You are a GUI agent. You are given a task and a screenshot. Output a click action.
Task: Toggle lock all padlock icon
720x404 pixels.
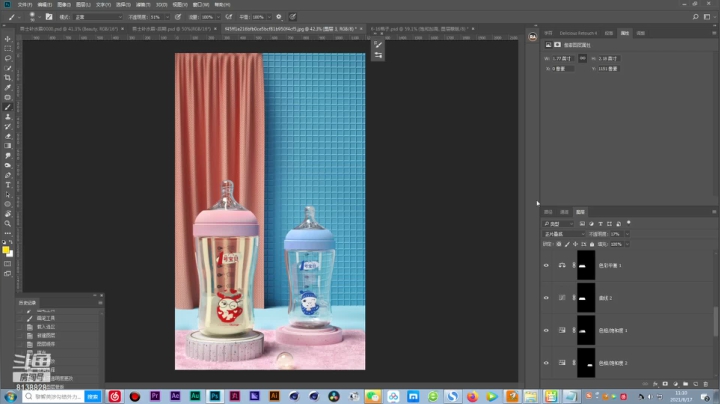point(592,244)
